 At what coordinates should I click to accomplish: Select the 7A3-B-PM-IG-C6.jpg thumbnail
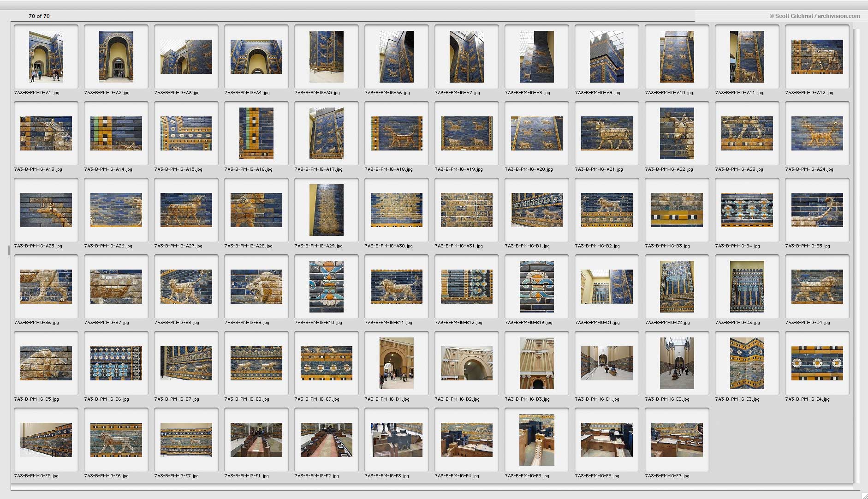[116, 363]
